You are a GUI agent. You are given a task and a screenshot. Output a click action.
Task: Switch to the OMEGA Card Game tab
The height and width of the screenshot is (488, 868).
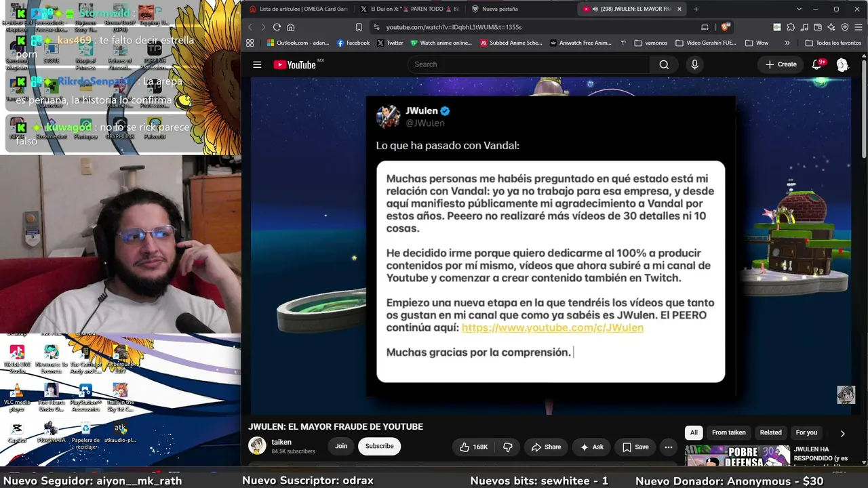coord(298,9)
